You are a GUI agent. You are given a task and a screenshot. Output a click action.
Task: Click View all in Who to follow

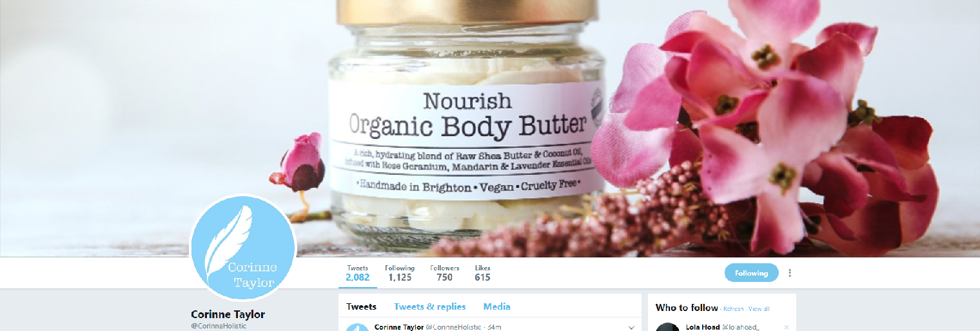click(x=759, y=309)
